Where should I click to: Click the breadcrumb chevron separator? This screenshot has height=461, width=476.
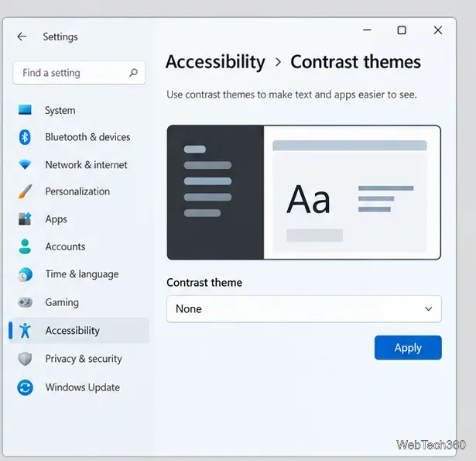[278, 62]
